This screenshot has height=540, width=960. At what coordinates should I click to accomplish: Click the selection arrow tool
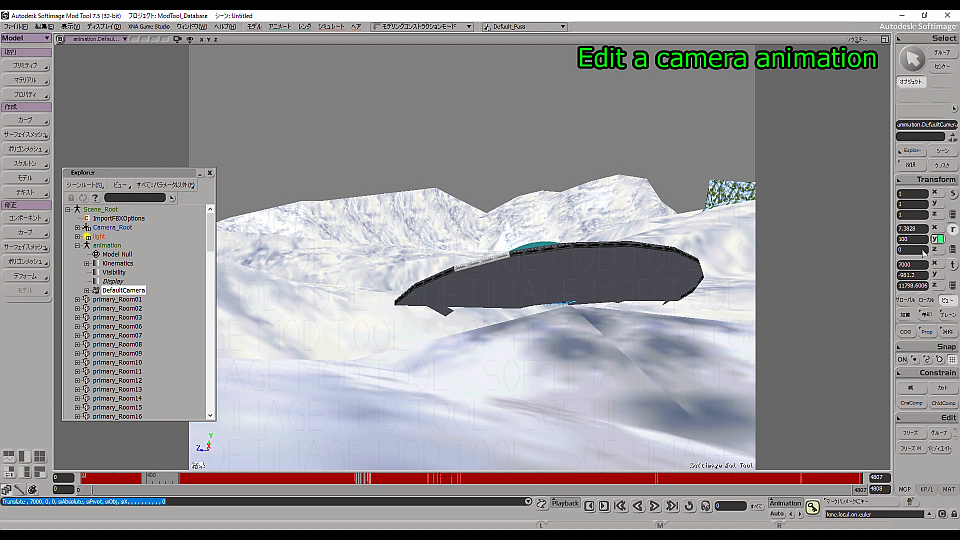[x=911, y=59]
